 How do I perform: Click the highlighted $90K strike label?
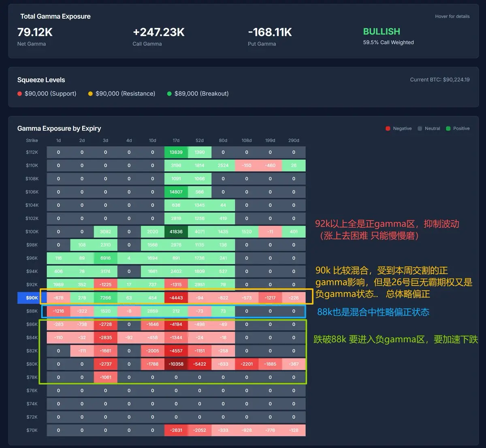point(32,298)
